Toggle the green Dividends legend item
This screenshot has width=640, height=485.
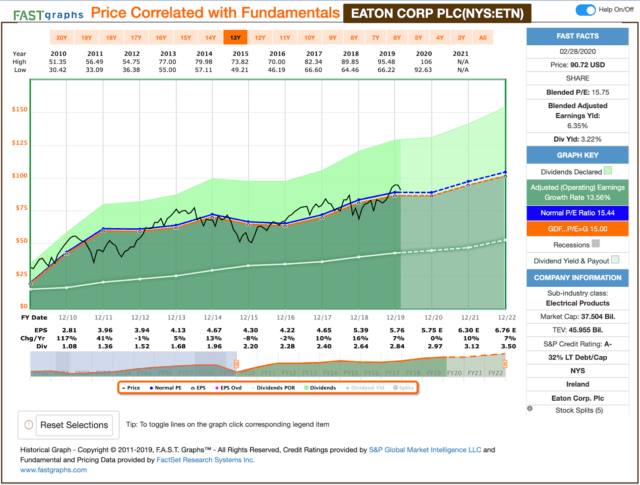pos(320,388)
